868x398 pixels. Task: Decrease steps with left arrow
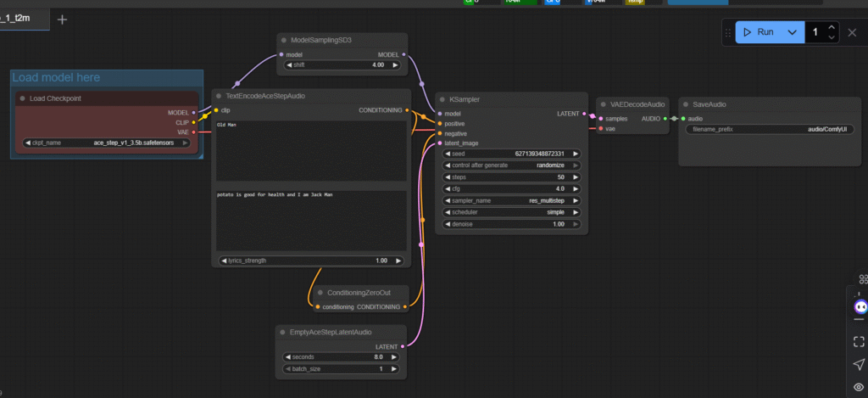click(x=448, y=177)
